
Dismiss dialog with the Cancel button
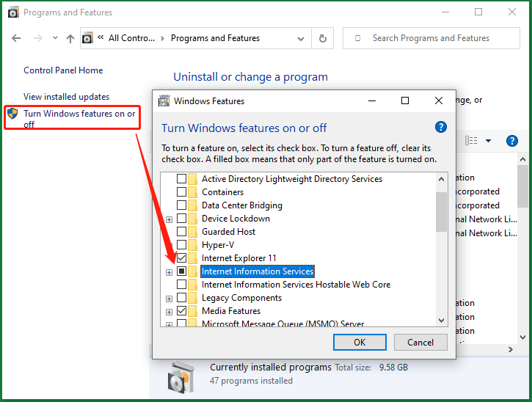pos(420,343)
